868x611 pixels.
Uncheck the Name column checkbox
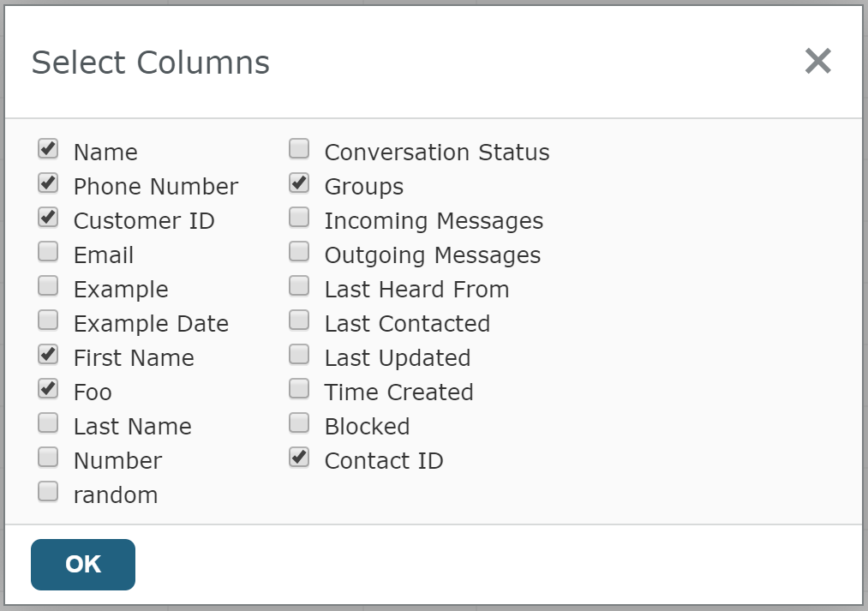click(48, 149)
